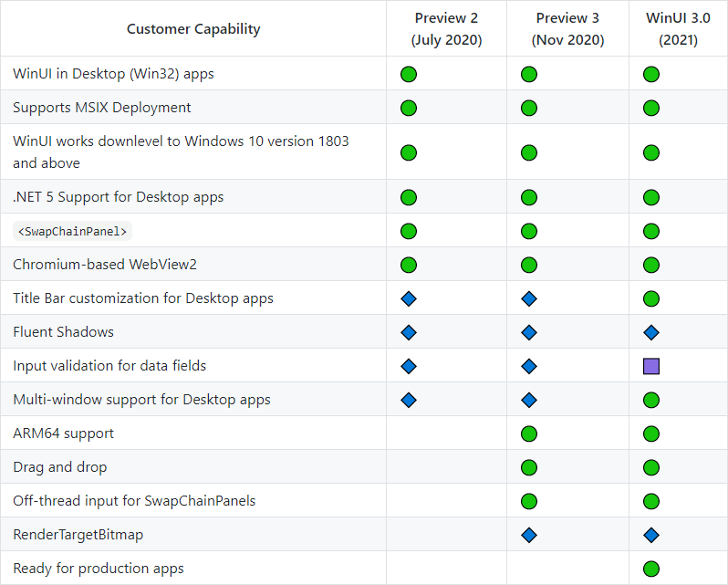The image size is (728, 585).
Task: Click green circle for Drag and drop WinUI 3.0
Action: pyautogui.click(x=651, y=467)
